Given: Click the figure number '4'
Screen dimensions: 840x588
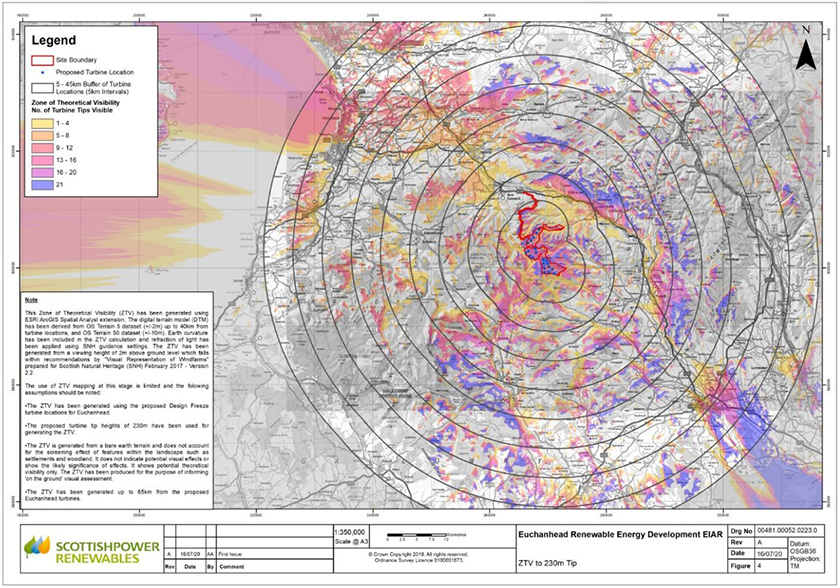Looking at the screenshot, I should (x=760, y=566).
